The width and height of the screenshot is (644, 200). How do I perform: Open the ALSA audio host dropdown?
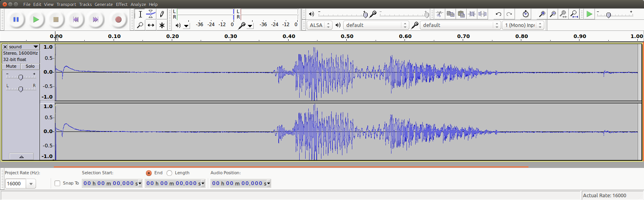[x=319, y=25]
